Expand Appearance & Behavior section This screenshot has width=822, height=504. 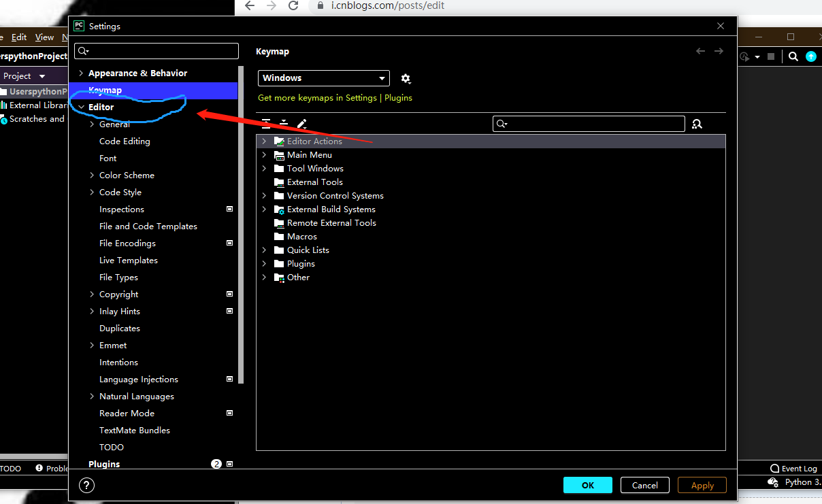[x=81, y=73]
